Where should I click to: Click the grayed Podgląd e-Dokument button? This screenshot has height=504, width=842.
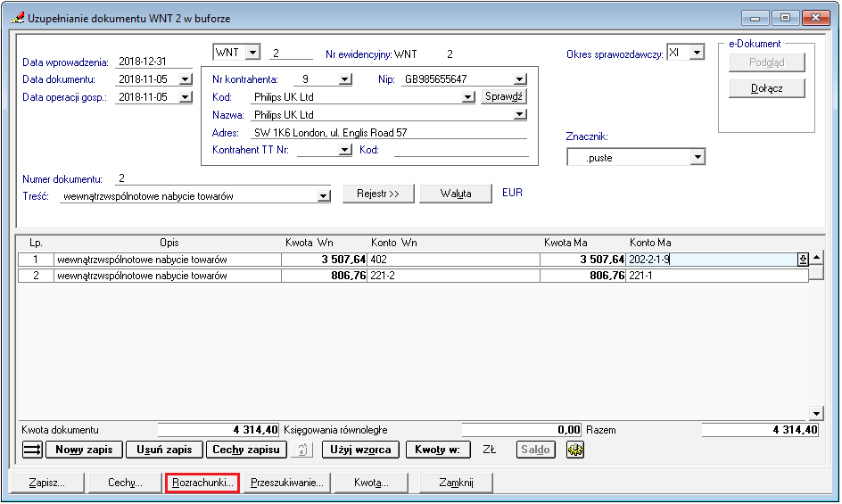(x=767, y=62)
